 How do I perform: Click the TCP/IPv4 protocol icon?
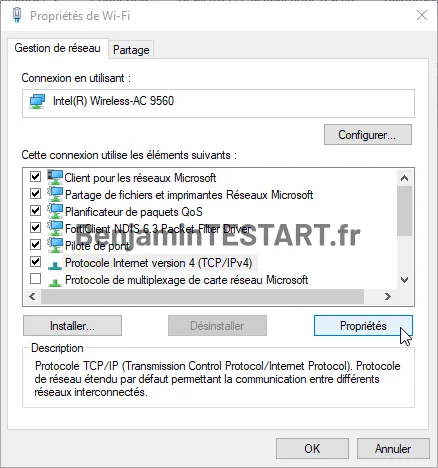coord(55,265)
